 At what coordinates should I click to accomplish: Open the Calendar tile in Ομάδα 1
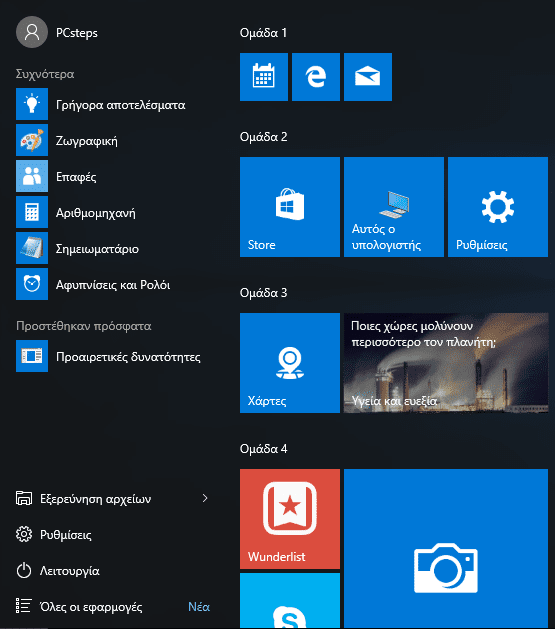[264, 77]
